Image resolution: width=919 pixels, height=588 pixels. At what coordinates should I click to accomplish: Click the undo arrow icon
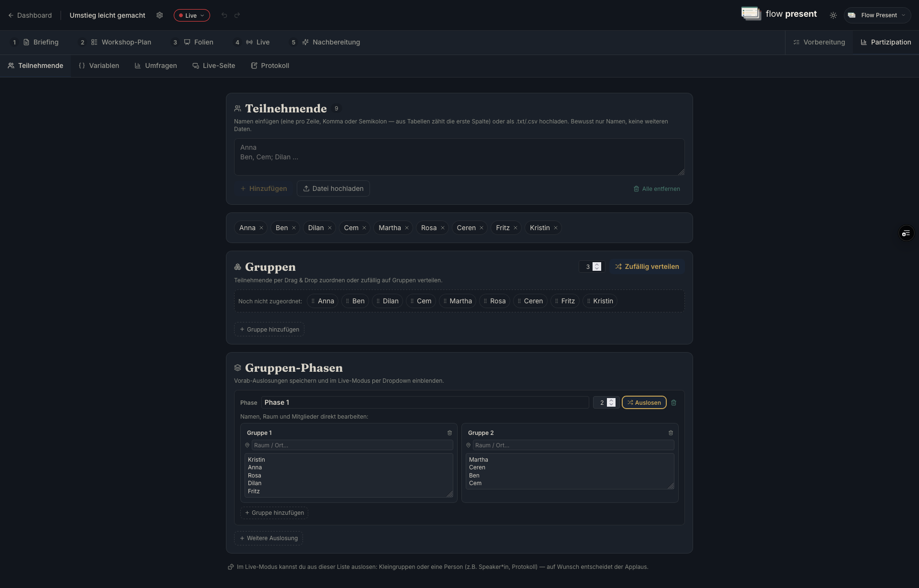[224, 15]
